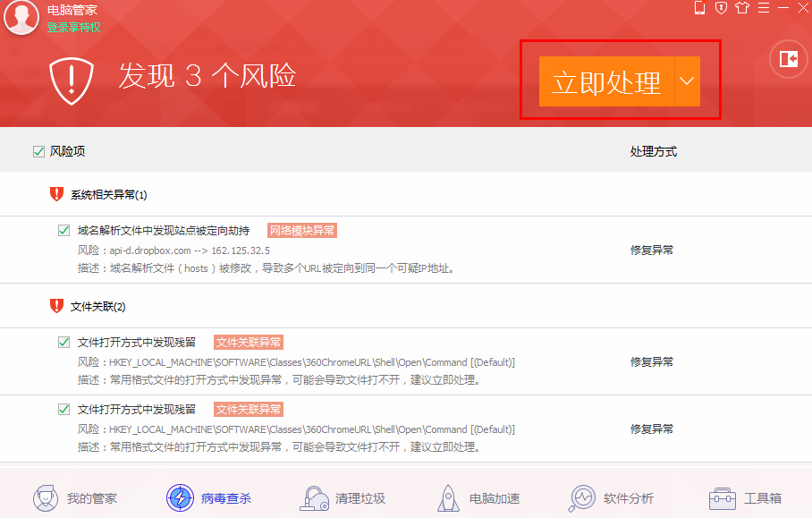The width and height of the screenshot is (812, 518).
Task: Uncheck second 文件打开方式中发现残留 checkbox
Action: [x=63, y=410]
